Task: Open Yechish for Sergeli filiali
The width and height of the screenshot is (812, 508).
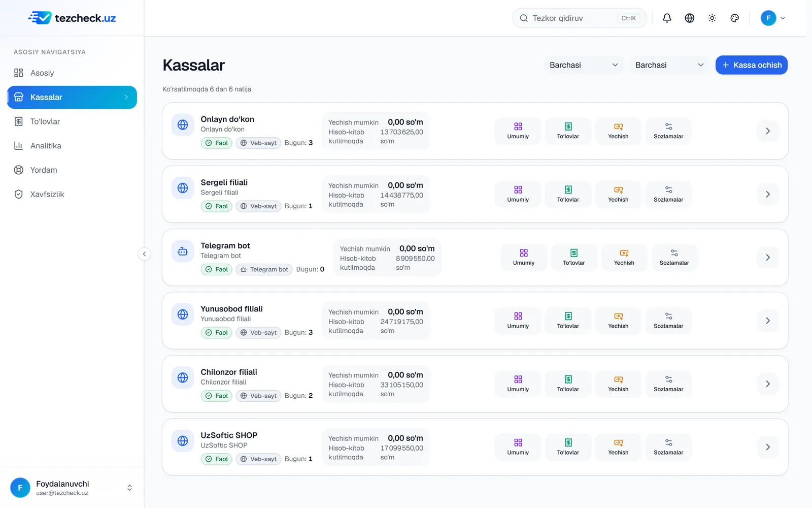Action: (x=618, y=194)
